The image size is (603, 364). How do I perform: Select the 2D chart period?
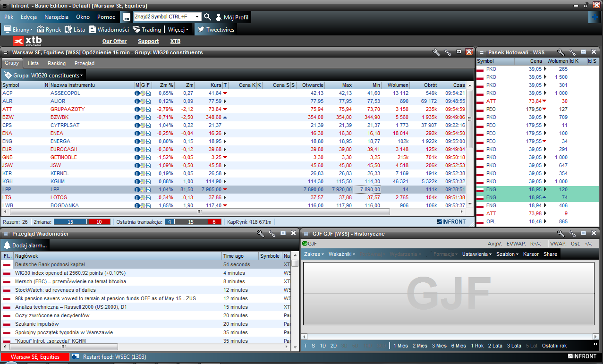[x=333, y=346]
